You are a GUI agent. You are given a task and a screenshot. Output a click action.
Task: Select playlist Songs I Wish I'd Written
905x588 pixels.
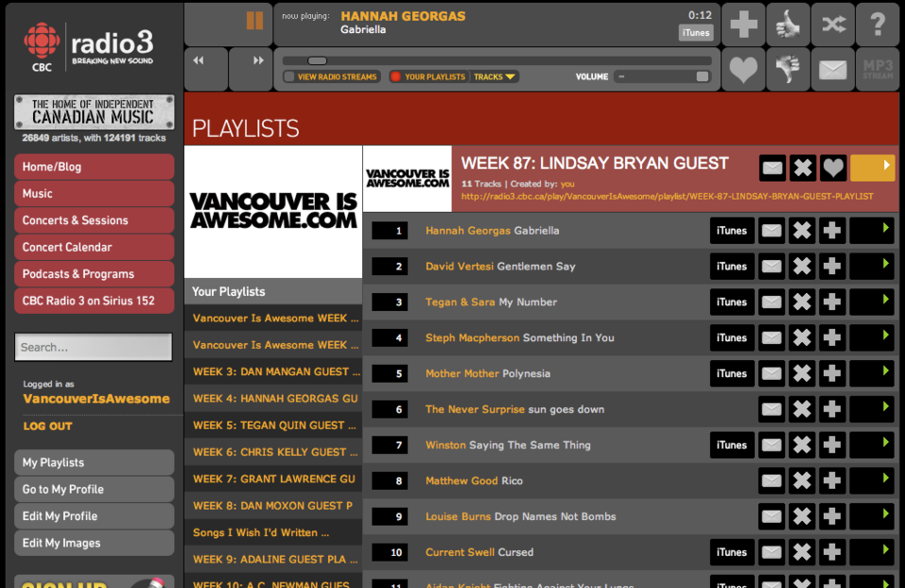(273, 533)
